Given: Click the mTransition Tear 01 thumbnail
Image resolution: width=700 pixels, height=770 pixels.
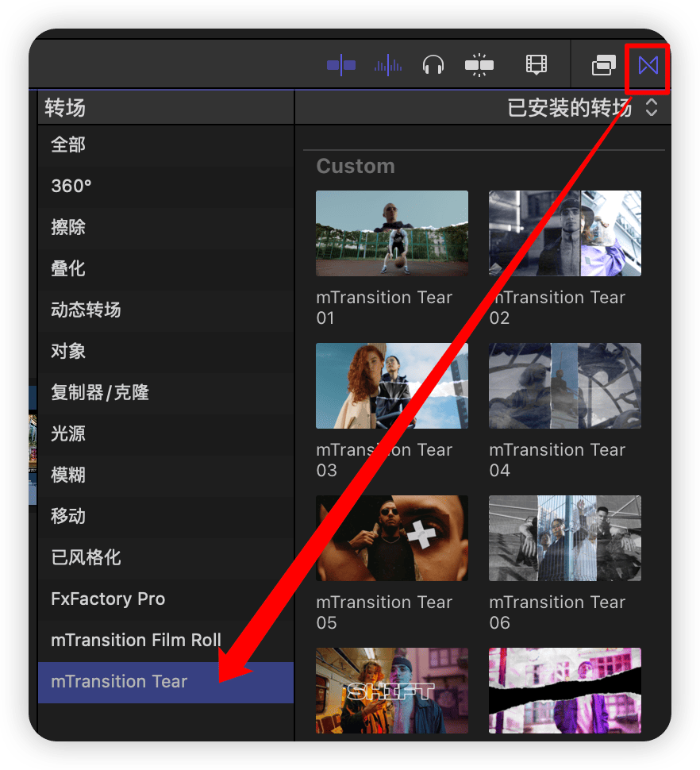Looking at the screenshot, I should tap(392, 233).
